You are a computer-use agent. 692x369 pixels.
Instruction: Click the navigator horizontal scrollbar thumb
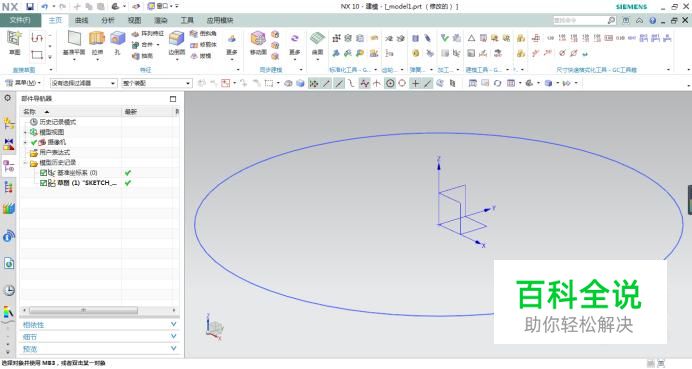[x=83, y=310]
